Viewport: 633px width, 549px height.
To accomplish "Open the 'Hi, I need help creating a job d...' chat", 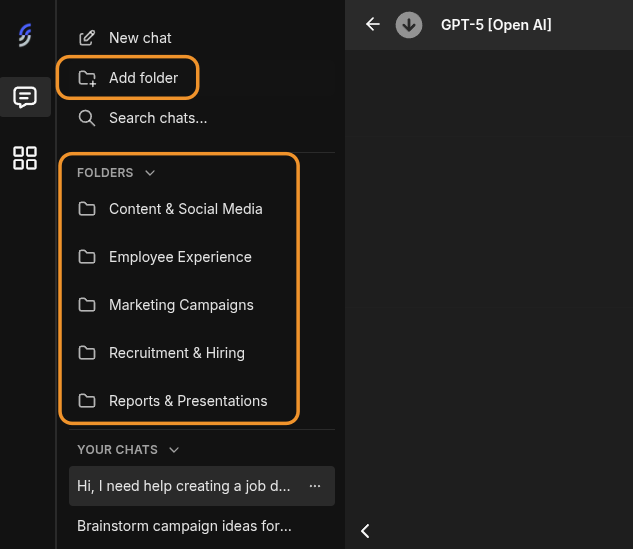I will [202, 486].
